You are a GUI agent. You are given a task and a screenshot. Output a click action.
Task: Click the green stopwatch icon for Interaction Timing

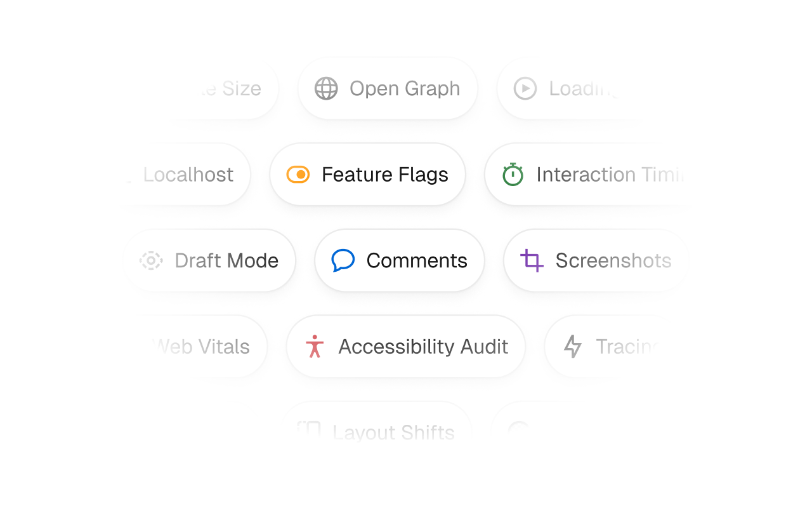point(513,174)
